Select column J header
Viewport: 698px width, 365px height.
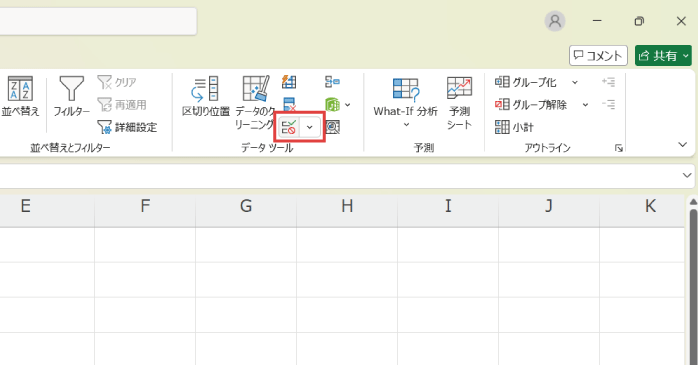pos(549,206)
